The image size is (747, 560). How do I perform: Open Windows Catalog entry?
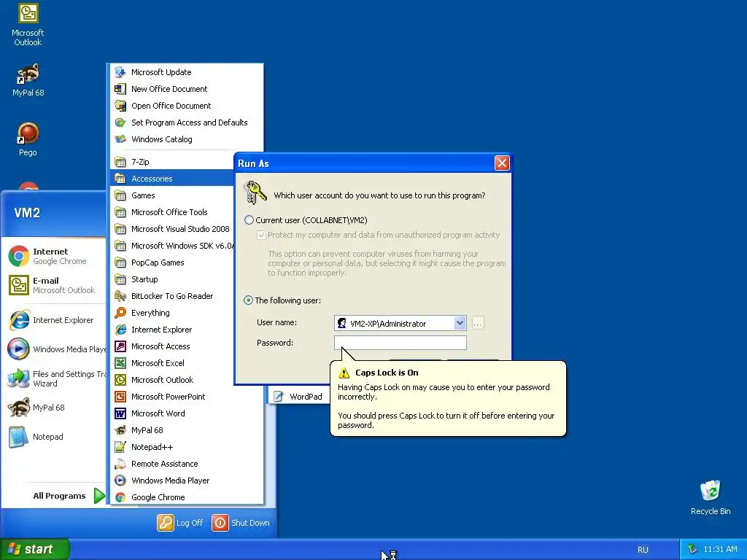187,139
